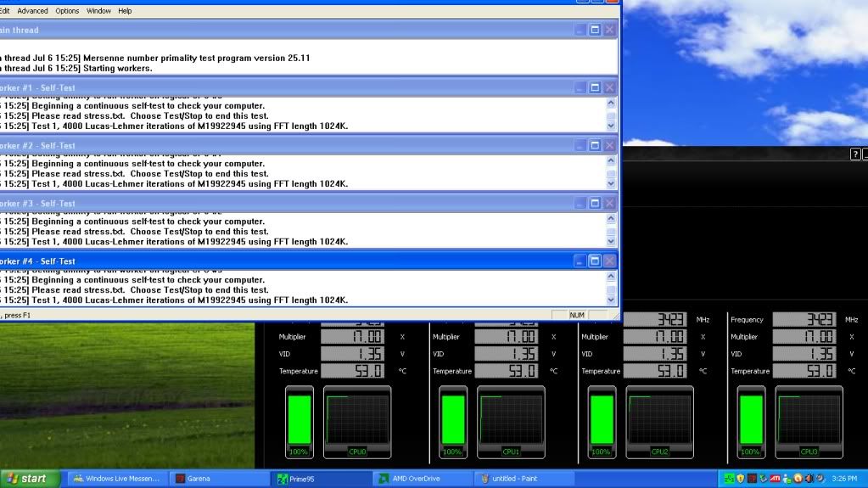The height and width of the screenshot is (488, 868).
Task: Maximize the Main thread window
Action: coord(595,30)
